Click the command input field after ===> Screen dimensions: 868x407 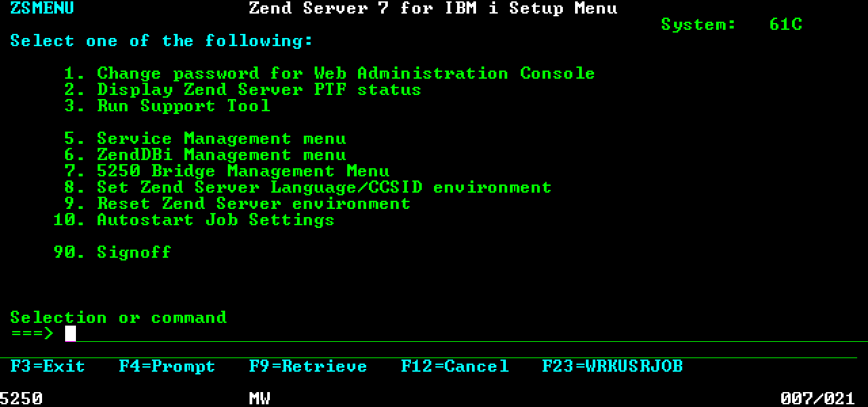tap(466, 334)
